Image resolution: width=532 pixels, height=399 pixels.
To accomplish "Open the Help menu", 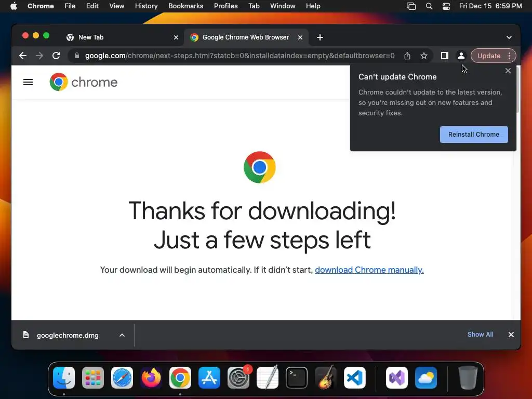I will [x=313, y=6].
